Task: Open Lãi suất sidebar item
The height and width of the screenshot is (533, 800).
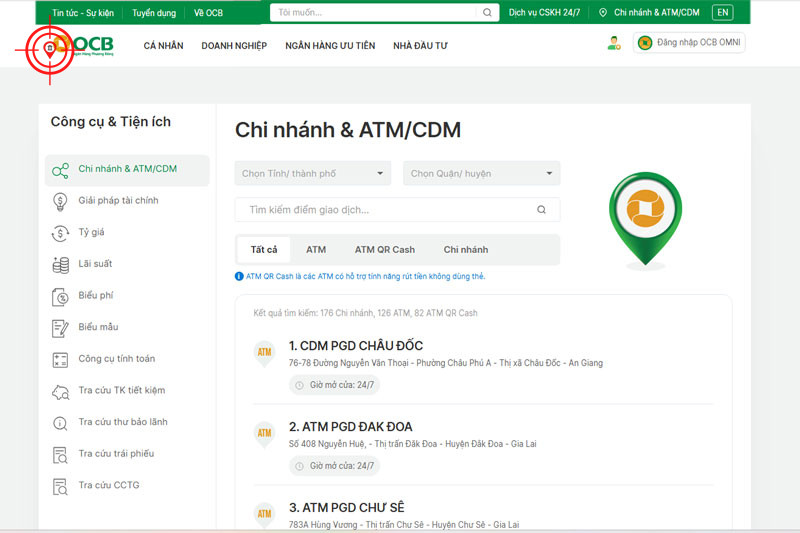Action: coord(95,264)
